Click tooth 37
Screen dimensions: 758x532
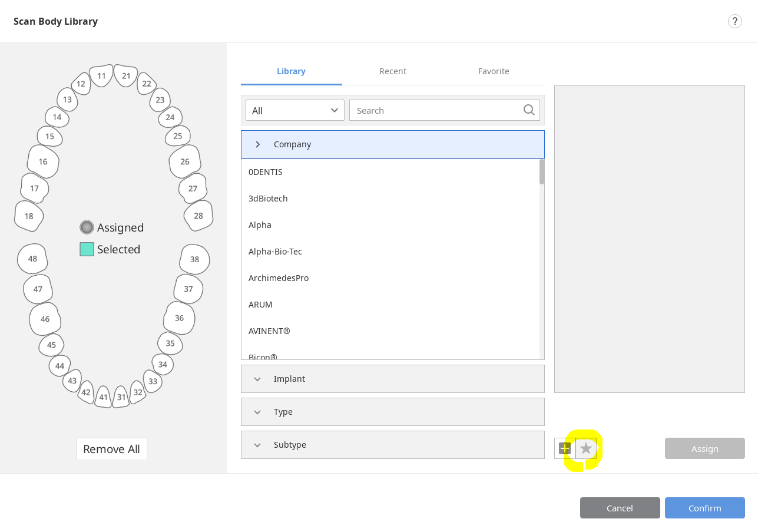point(188,289)
